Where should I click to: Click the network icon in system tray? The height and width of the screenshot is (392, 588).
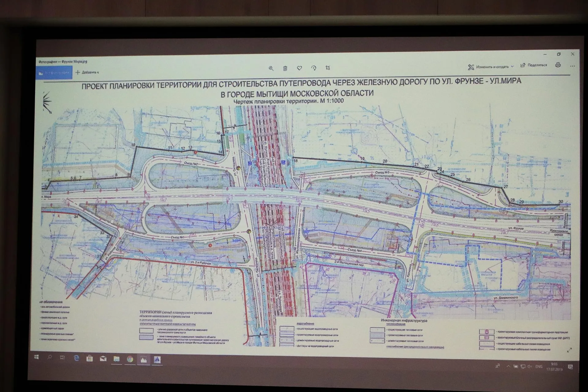(x=523, y=366)
